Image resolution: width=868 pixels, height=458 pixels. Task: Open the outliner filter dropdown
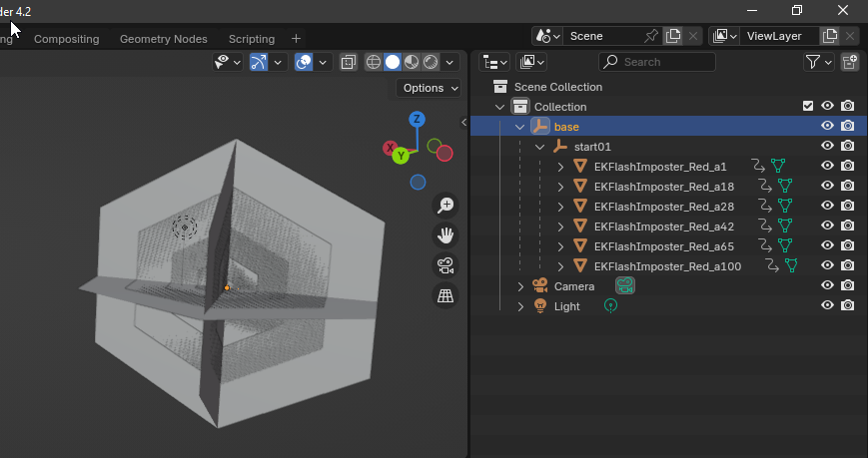[818, 62]
